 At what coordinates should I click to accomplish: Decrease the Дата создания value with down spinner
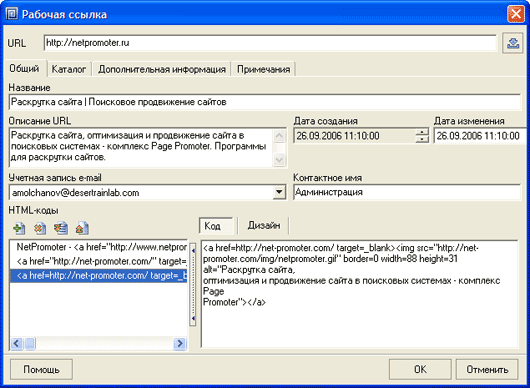click(x=422, y=139)
